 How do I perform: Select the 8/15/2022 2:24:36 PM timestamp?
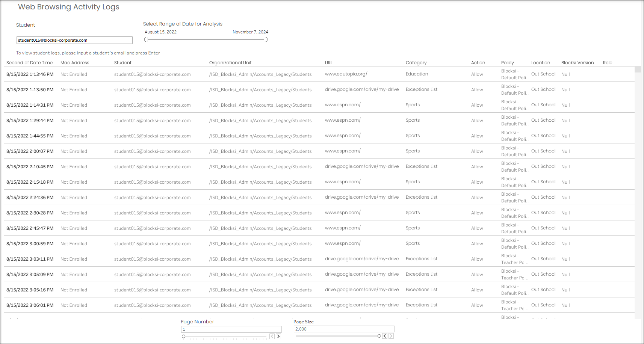(30, 198)
